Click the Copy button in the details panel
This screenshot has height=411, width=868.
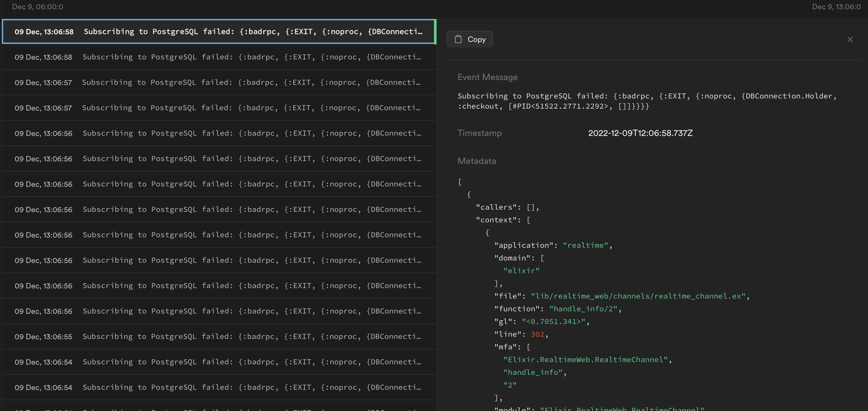470,39
